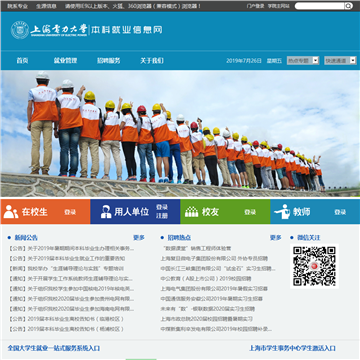Viewport: 360px width, 360px height.
Task: Open the 热点专题 dropdown
Action: pos(303,61)
